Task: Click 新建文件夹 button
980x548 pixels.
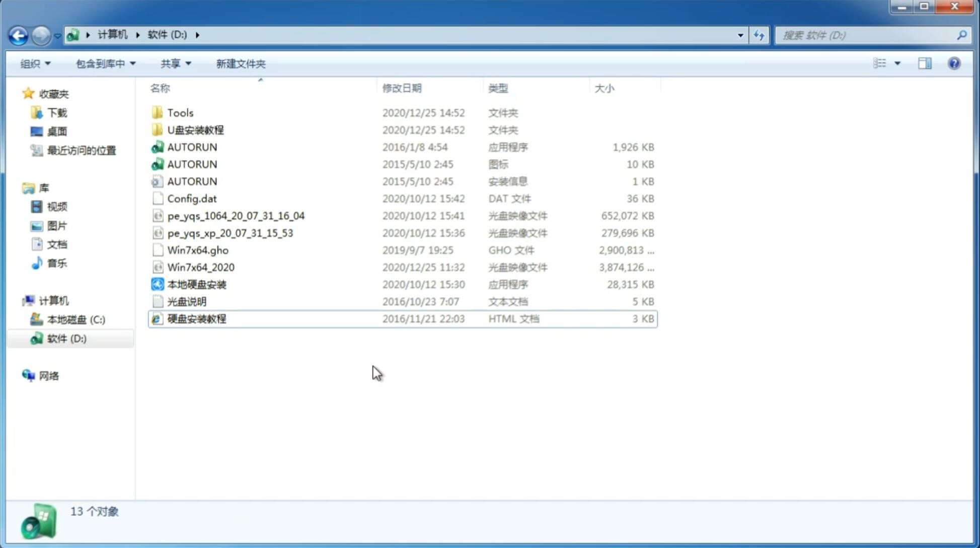Action: [x=241, y=63]
